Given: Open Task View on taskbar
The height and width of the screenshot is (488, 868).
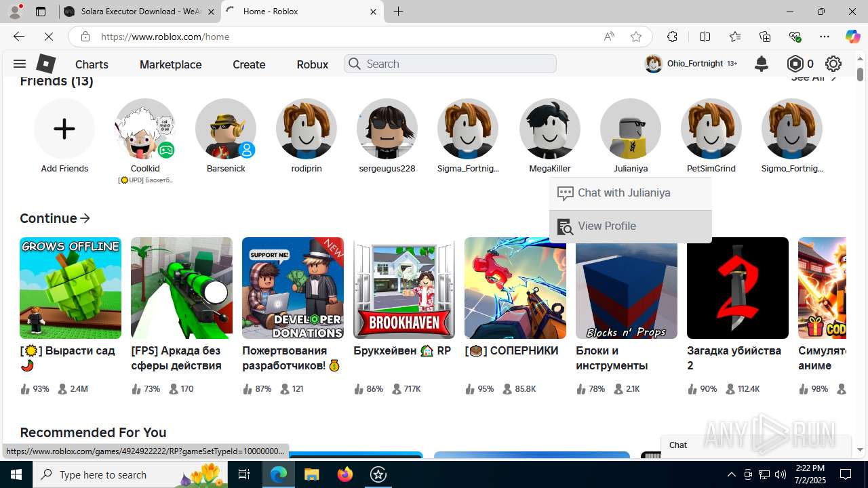Looking at the screenshot, I should pyautogui.click(x=244, y=474).
